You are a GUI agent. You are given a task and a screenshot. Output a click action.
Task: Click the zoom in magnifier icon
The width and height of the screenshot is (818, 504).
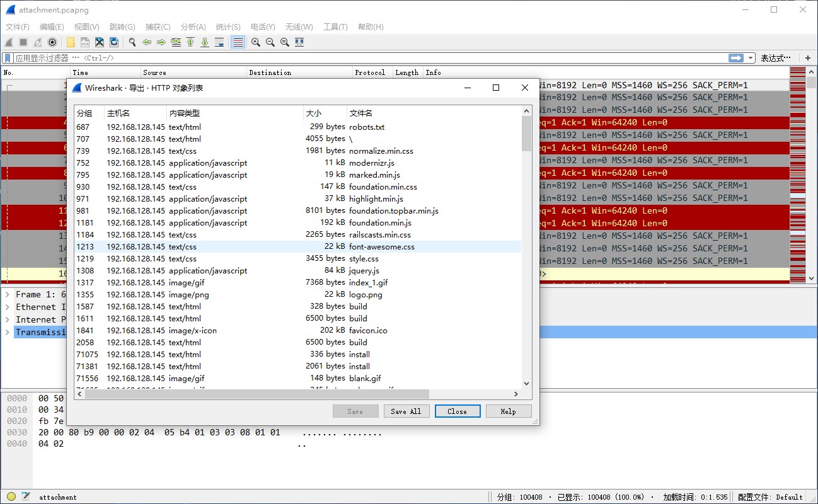[x=256, y=42]
